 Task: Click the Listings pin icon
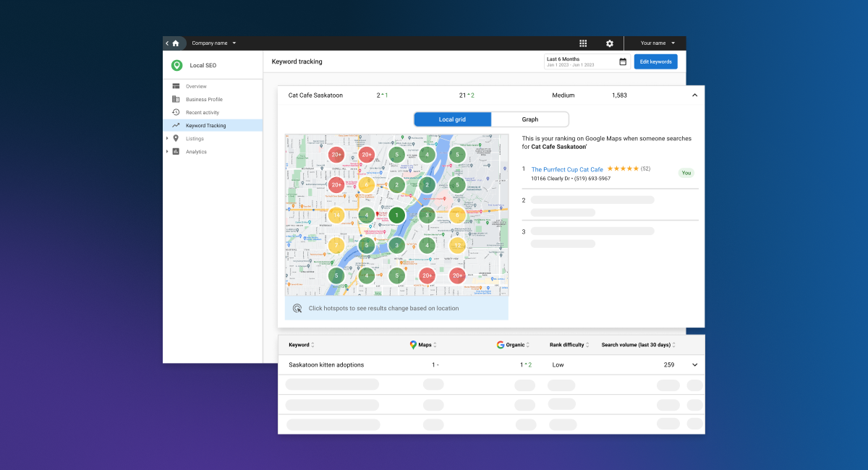[x=176, y=138]
